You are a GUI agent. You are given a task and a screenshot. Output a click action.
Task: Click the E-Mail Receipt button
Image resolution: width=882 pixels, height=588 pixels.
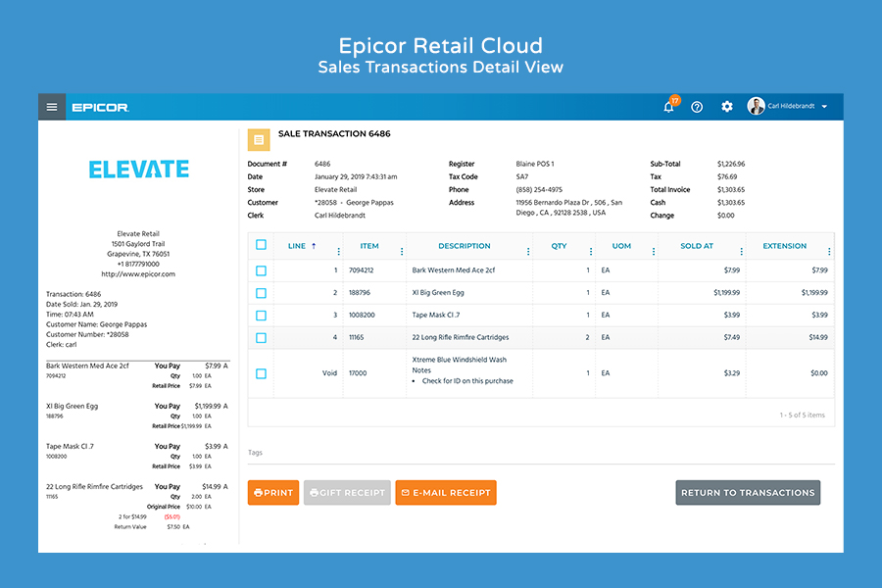446,493
